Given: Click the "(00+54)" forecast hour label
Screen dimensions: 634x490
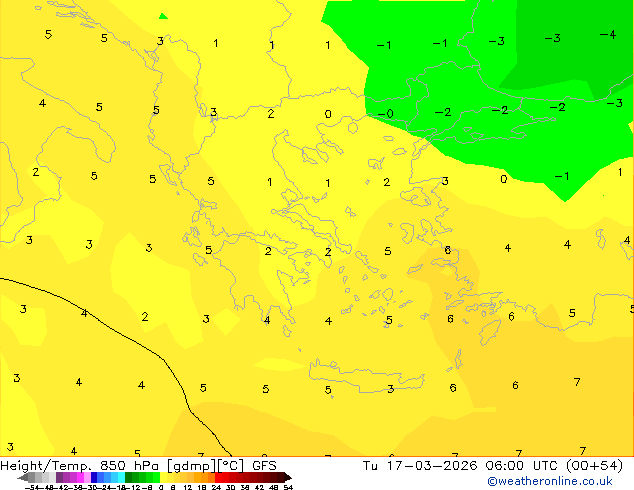Looking at the screenshot, I should click(594, 466).
